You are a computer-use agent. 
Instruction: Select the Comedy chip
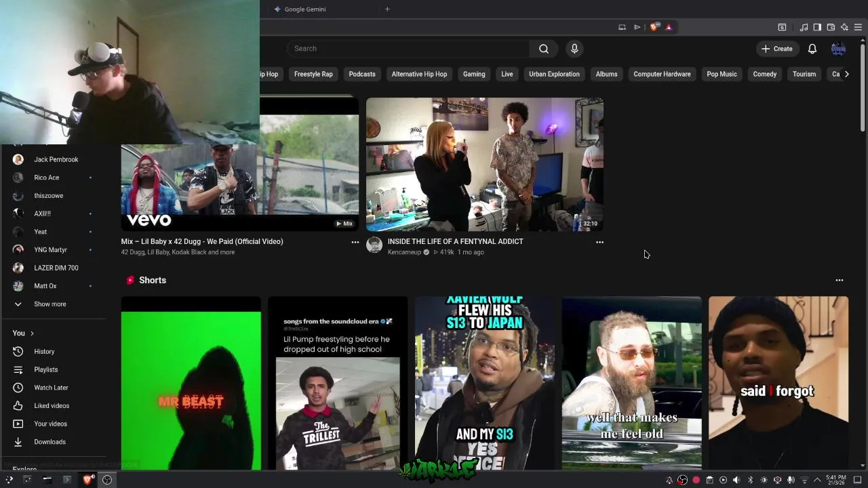pyautogui.click(x=764, y=74)
